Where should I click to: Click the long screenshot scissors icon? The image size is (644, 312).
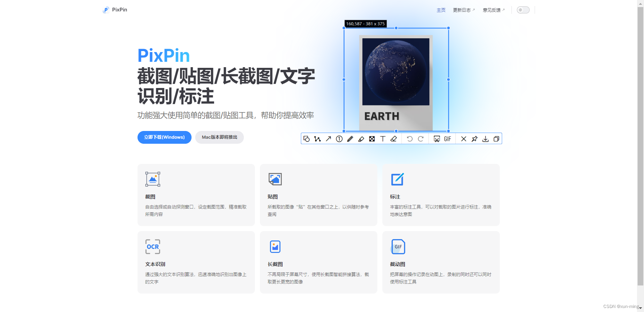click(x=437, y=139)
